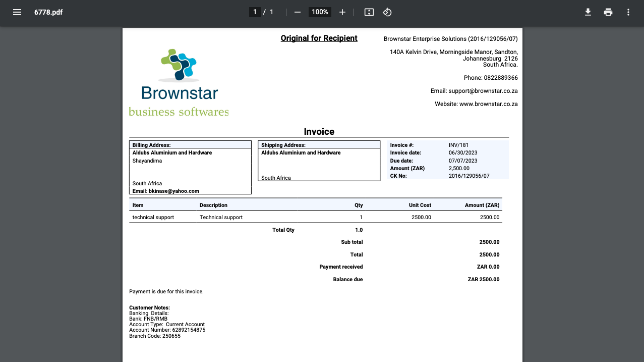Zoom out the document view
Viewport: 644px width, 362px height.
pyautogui.click(x=297, y=12)
